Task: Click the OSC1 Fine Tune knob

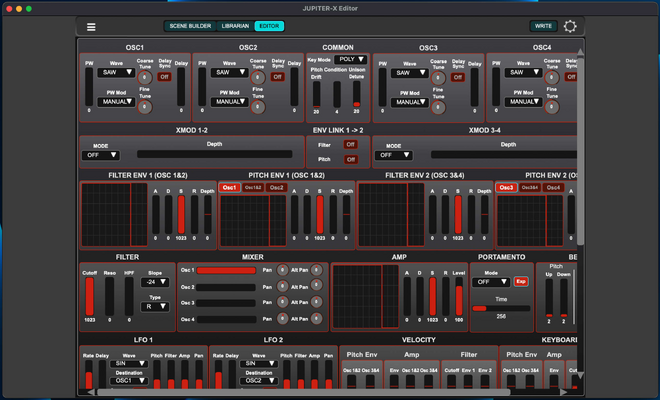Action: (145, 107)
